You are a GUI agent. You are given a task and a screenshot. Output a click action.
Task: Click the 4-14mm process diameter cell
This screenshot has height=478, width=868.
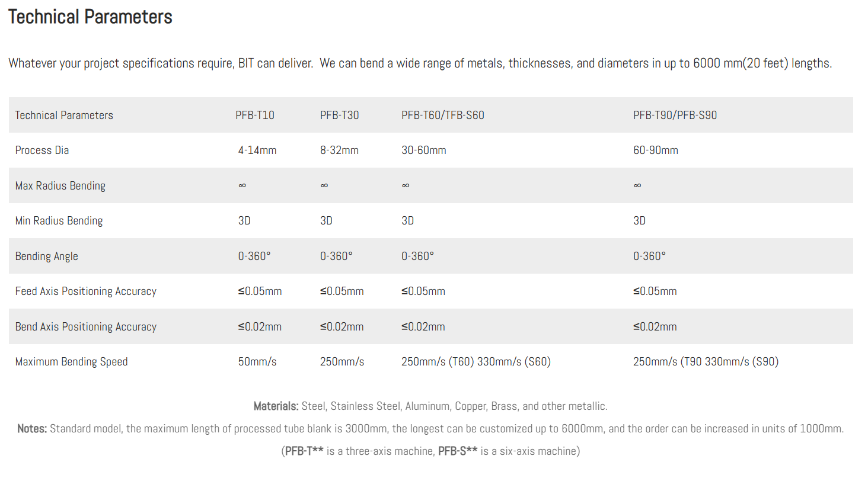[257, 150]
